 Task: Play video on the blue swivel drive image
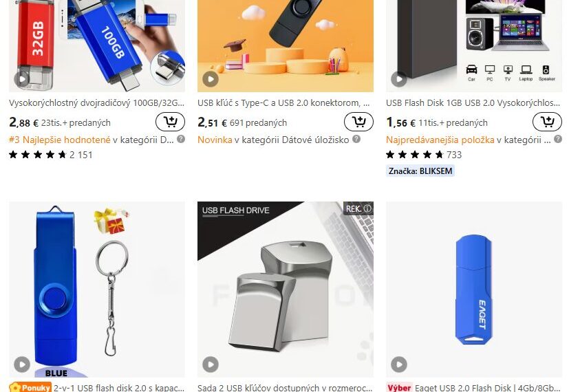pos(22,364)
